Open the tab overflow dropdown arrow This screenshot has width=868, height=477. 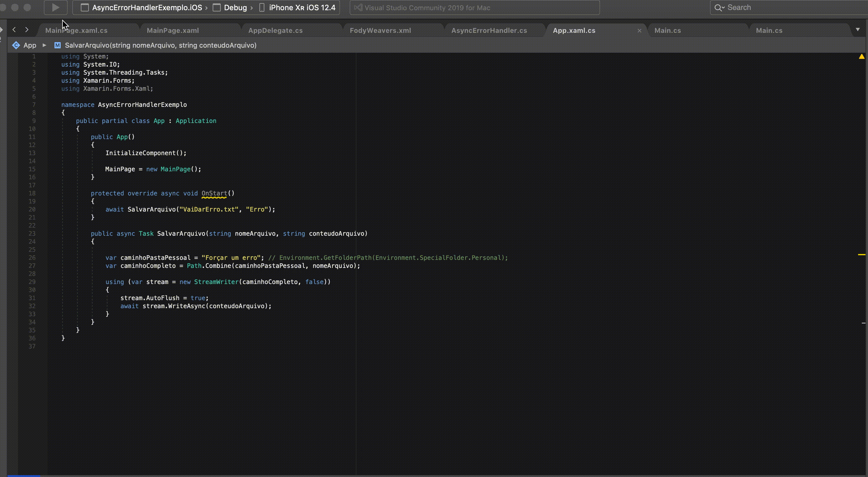(857, 30)
